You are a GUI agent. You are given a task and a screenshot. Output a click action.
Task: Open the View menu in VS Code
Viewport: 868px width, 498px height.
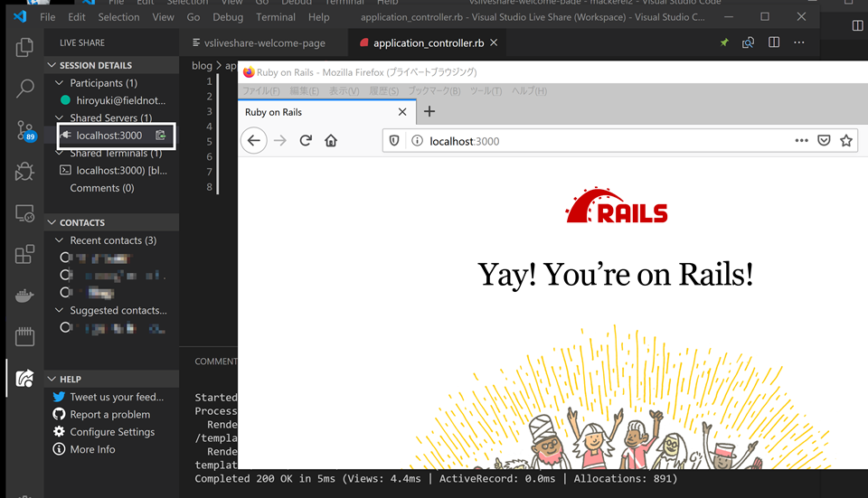(x=163, y=17)
